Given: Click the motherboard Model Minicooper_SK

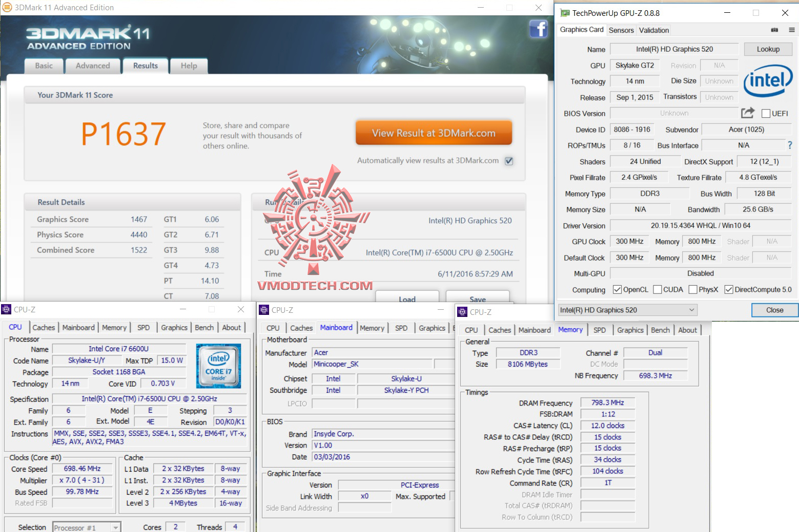Looking at the screenshot, I should pos(336,364).
